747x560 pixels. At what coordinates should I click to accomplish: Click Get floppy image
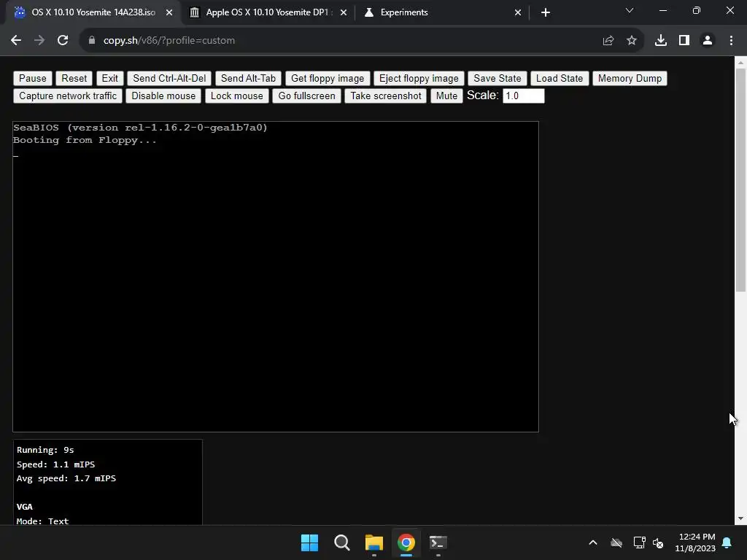click(328, 78)
